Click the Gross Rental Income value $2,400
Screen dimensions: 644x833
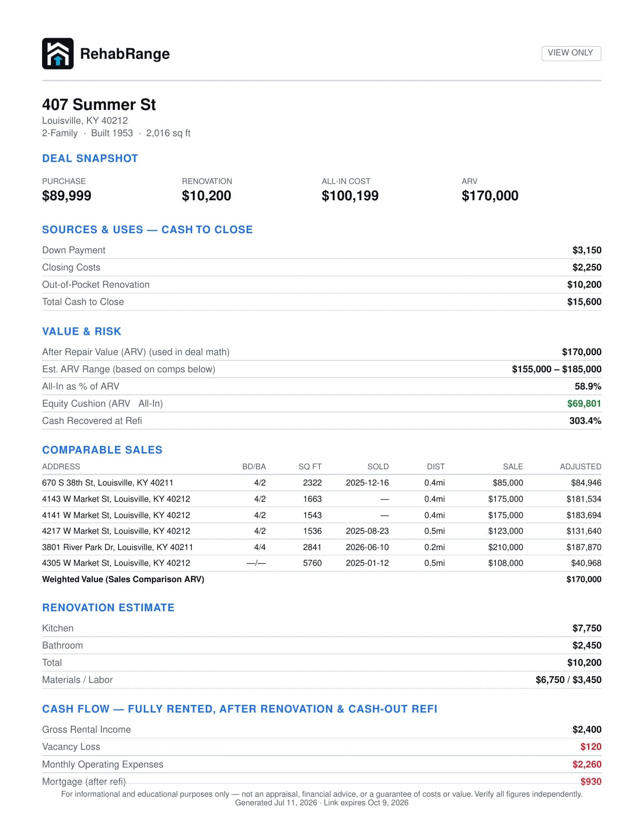587,729
